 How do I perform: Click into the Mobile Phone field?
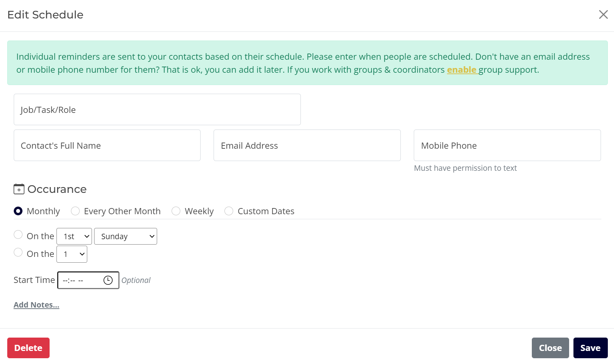[x=507, y=145]
